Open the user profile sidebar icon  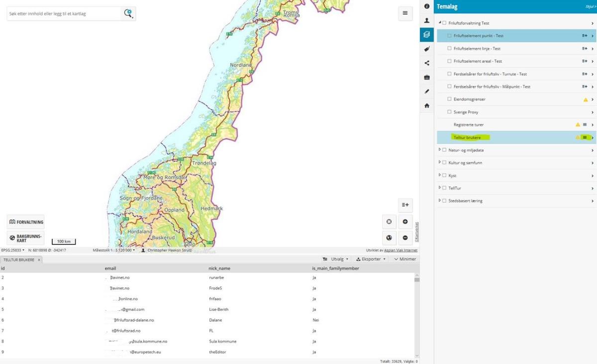(427, 21)
